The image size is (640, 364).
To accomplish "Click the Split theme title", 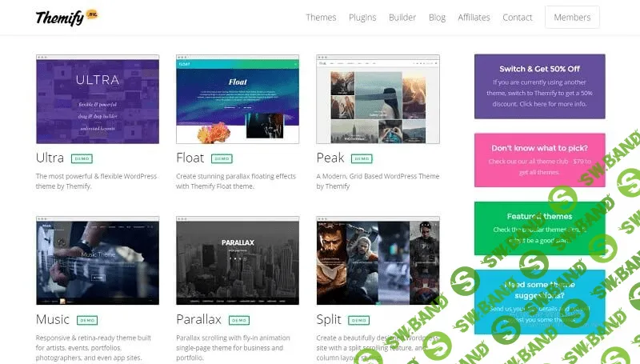I will tap(329, 319).
